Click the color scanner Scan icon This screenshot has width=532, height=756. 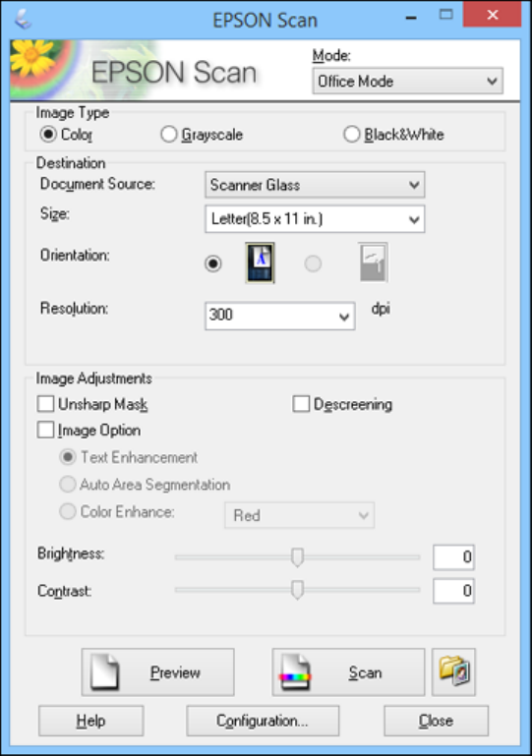295,671
